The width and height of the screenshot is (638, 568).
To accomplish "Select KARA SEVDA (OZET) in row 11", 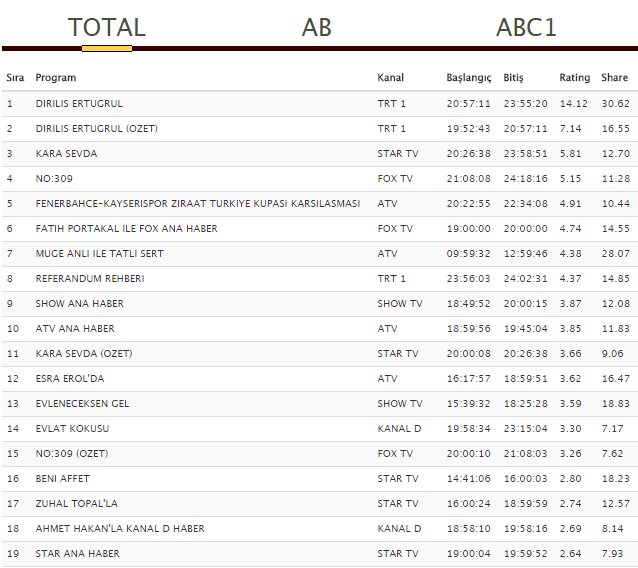I will [x=84, y=354].
